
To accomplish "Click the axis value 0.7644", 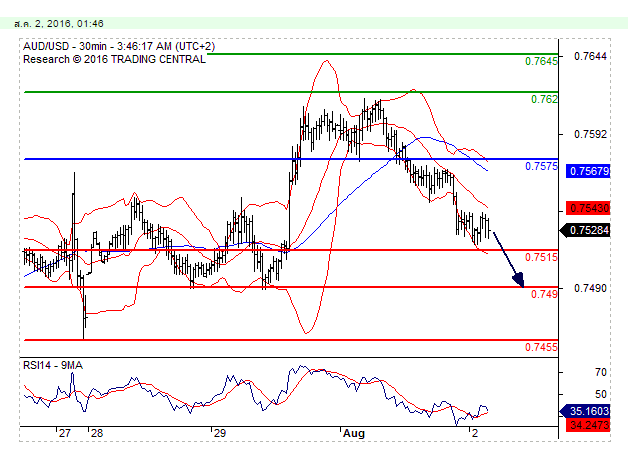I will point(590,56).
